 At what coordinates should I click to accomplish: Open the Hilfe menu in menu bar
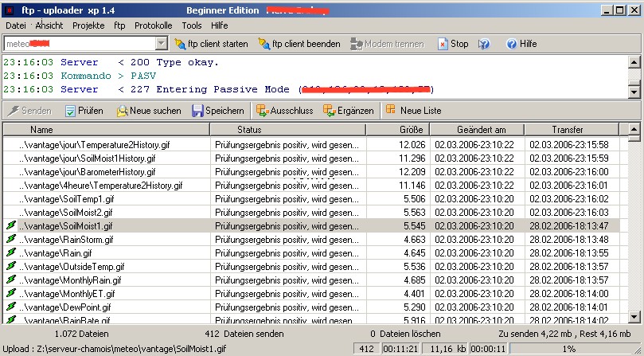click(220, 25)
